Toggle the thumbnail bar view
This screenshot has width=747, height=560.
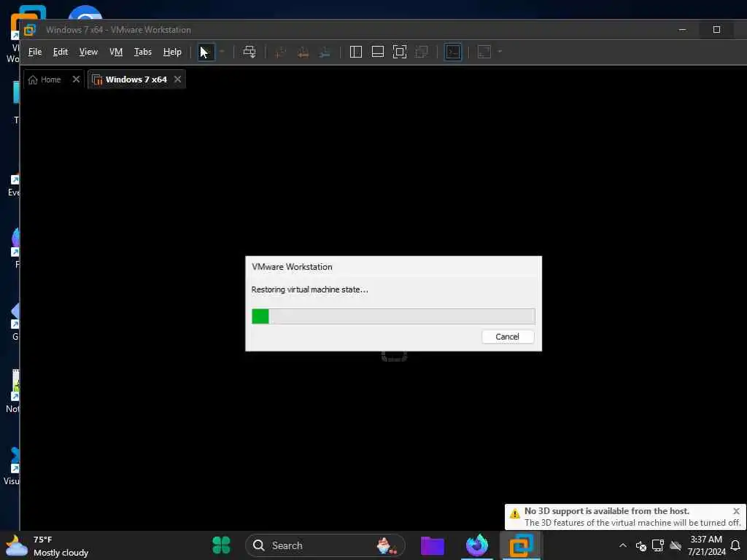[x=378, y=52]
